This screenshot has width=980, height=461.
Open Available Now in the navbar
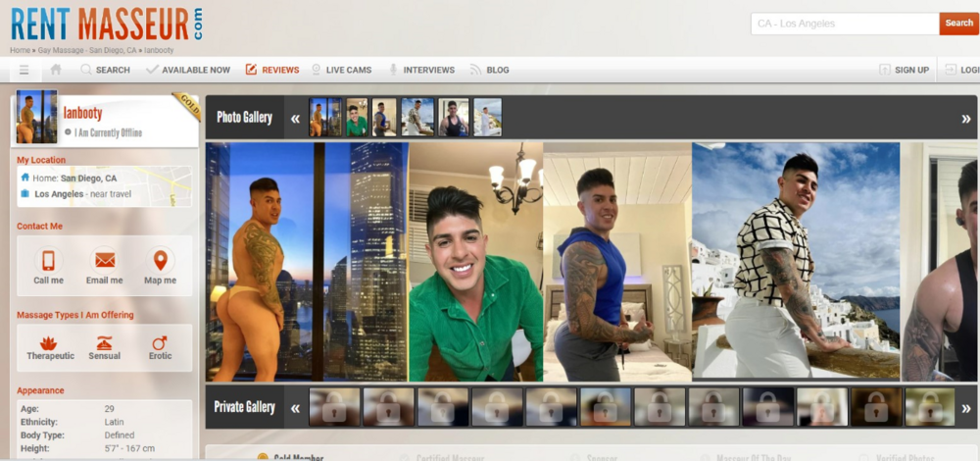click(188, 70)
